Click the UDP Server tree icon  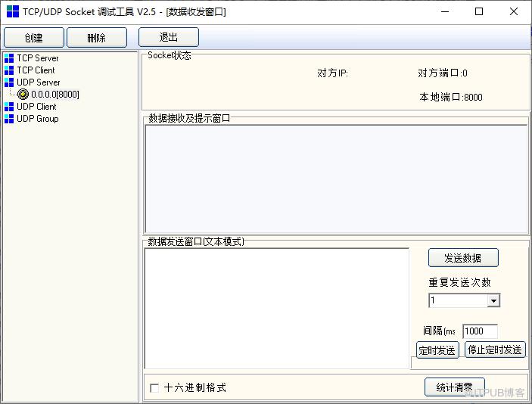pyautogui.click(x=9, y=82)
